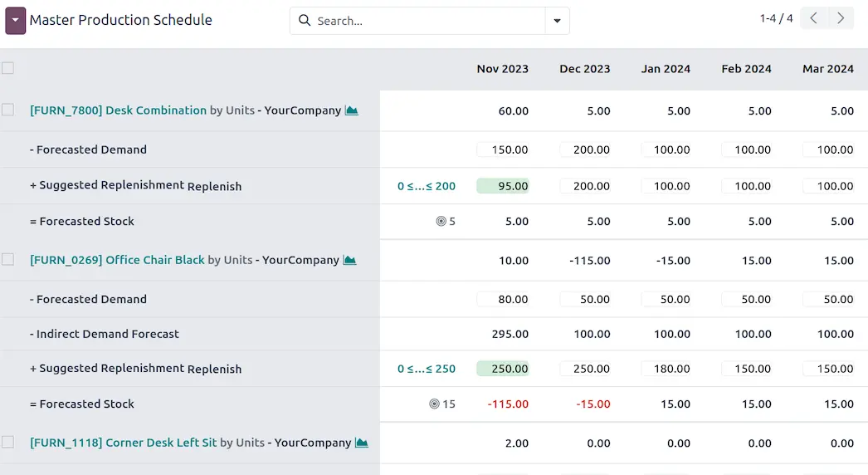Toggle the select-all checkbox in header
The height and width of the screenshot is (475, 868).
[7, 68]
